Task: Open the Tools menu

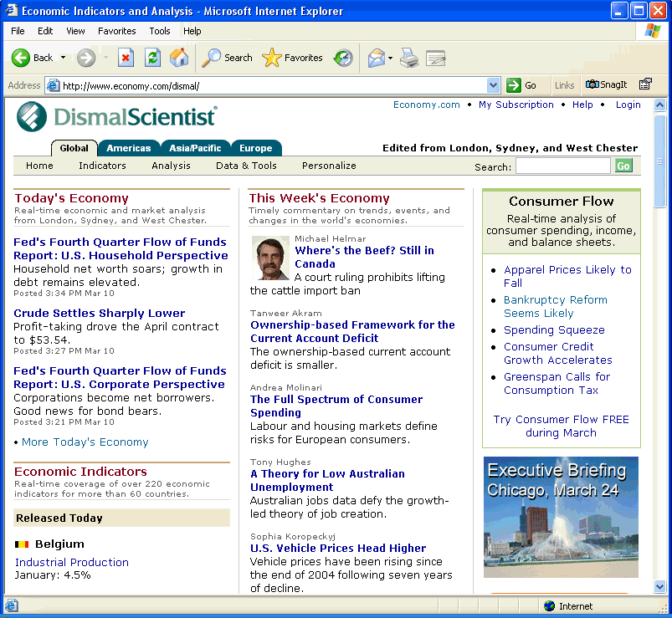Action: (159, 31)
